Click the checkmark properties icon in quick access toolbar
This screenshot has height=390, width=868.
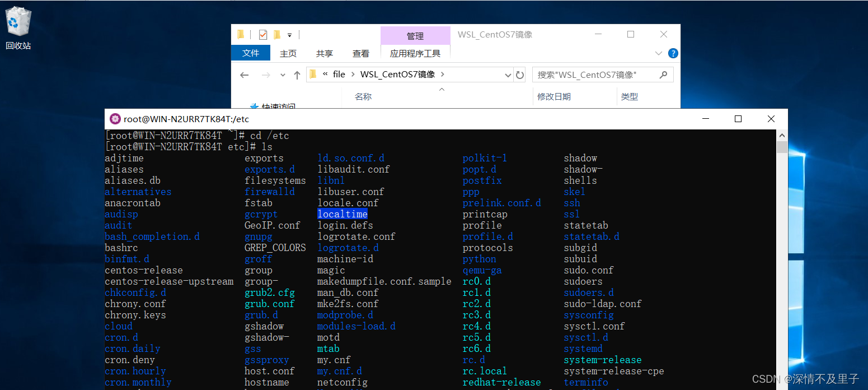click(x=263, y=35)
